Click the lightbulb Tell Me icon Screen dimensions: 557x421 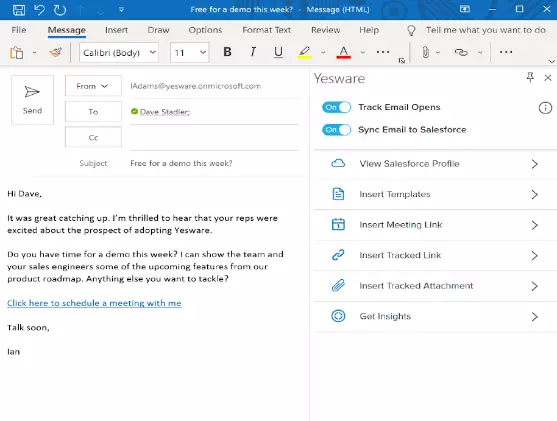[411, 31]
